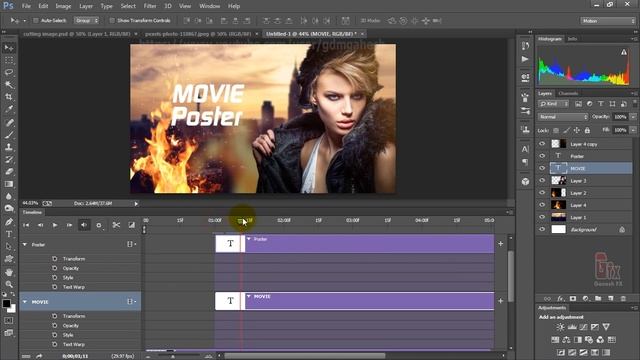Add media to Poster track plus
This screenshot has width=640, height=360.
[500, 244]
